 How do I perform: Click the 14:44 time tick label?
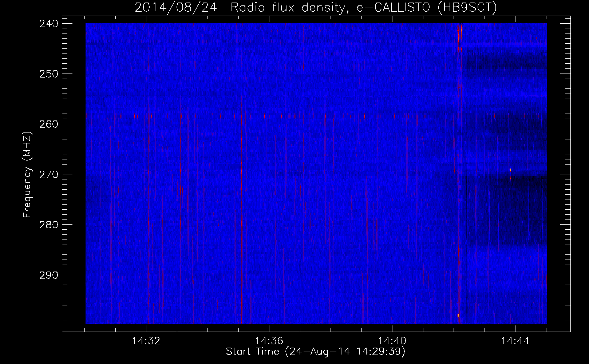click(515, 341)
